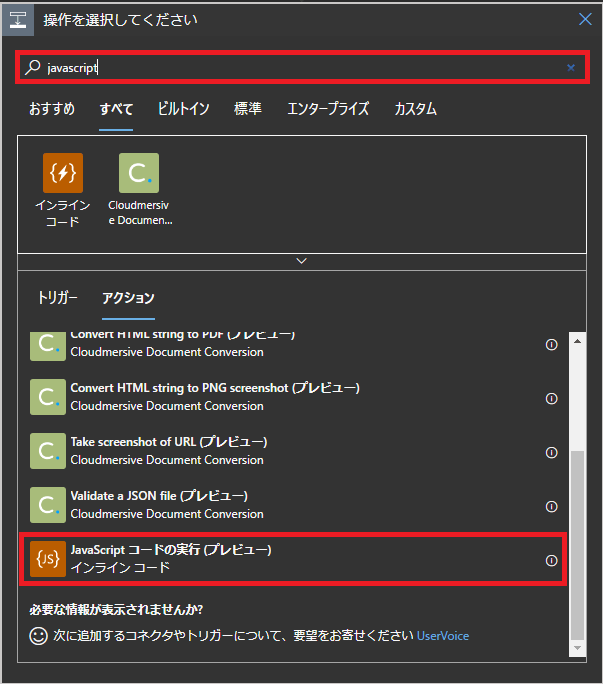
Task: Switch to the おすすめ tab
Action: tap(52, 109)
